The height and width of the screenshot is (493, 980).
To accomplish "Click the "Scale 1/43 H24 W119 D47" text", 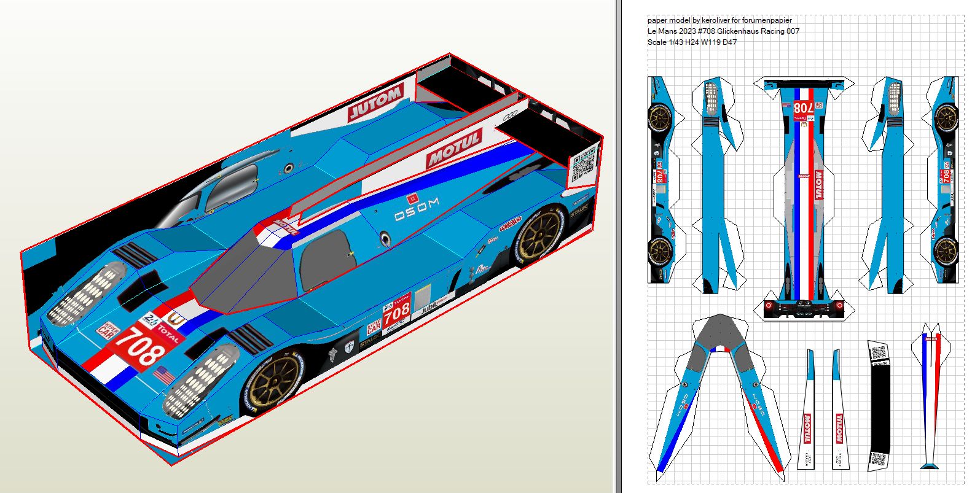I will [x=692, y=42].
